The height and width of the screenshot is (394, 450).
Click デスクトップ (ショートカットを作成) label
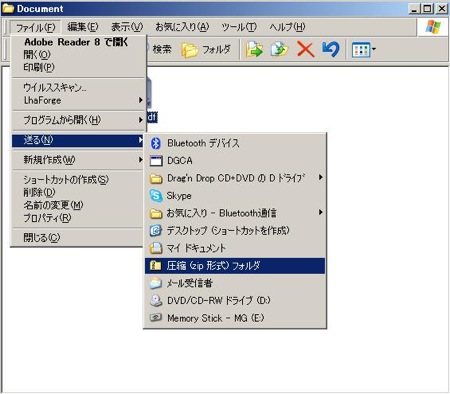coord(228,230)
